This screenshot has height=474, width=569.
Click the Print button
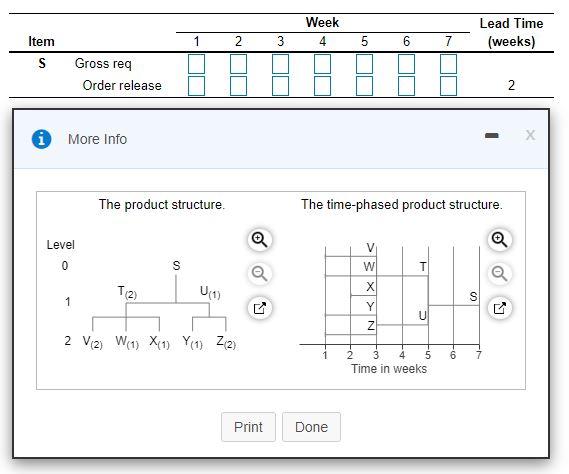[248, 427]
